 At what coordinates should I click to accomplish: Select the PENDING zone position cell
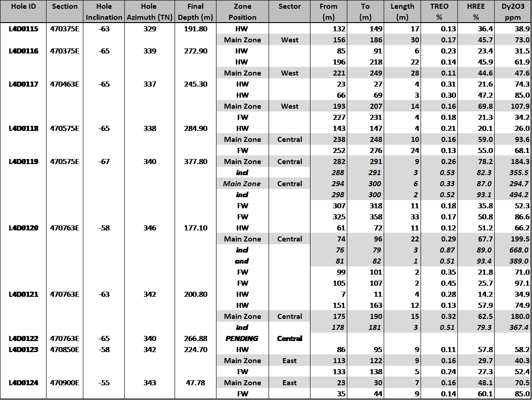click(x=242, y=338)
